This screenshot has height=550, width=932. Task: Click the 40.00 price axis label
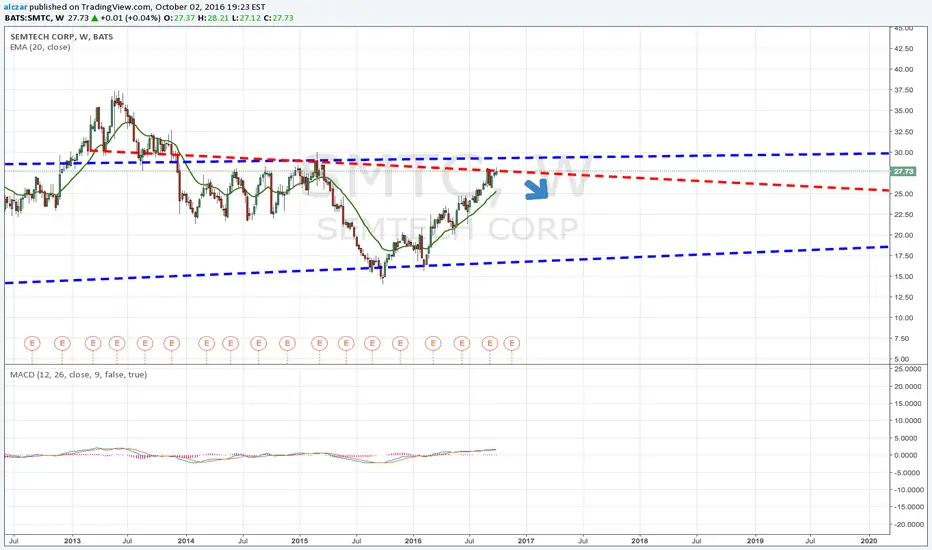pos(903,70)
